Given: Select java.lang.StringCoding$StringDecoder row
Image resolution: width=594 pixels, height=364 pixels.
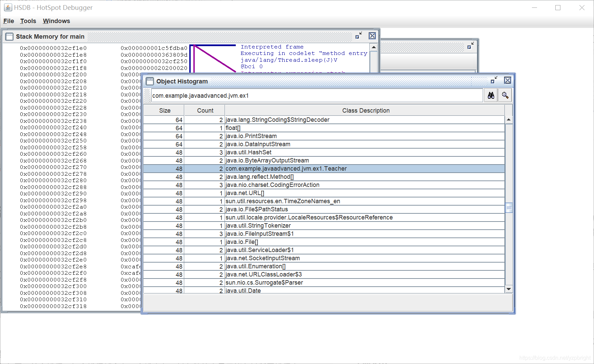Looking at the screenshot, I should (324, 120).
